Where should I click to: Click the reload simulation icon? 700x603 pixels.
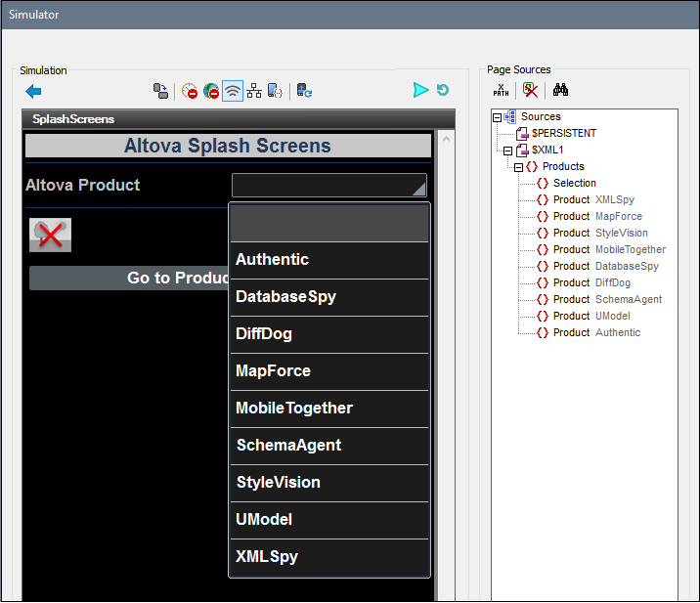tap(443, 90)
